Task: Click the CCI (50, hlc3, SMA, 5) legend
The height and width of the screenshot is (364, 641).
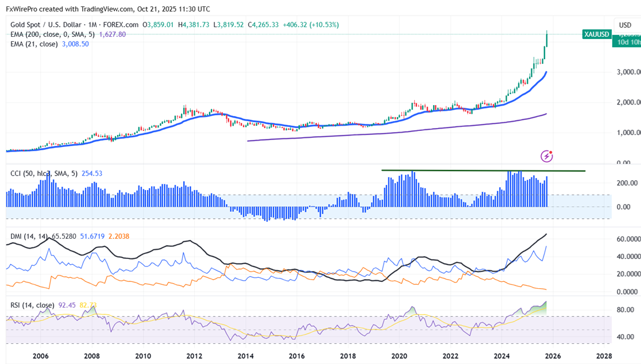Action: 44,173
